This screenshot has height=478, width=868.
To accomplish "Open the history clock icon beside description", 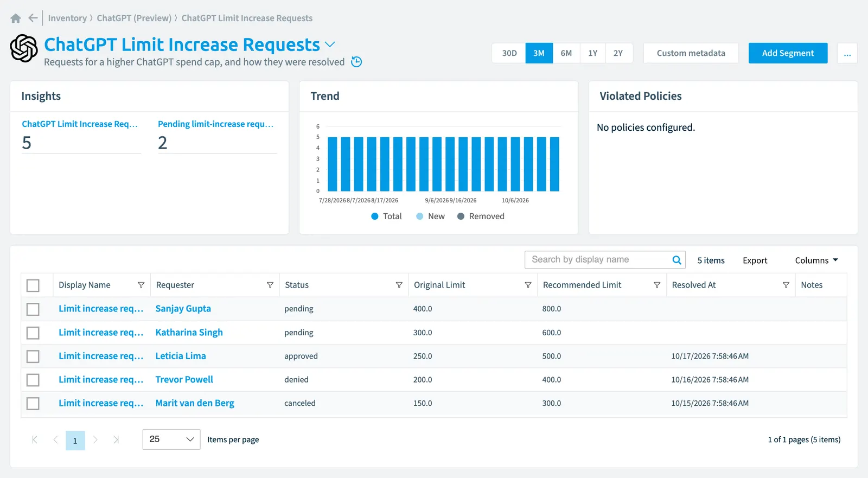I will pyautogui.click(x=356, y=62).
